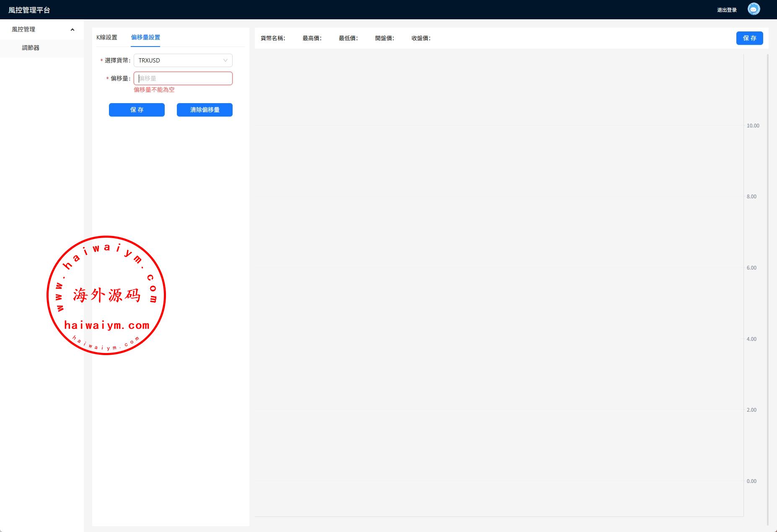Open the user avatar icon
The height and width of the screenshot is (532, 777).
[x=754, y=9]
